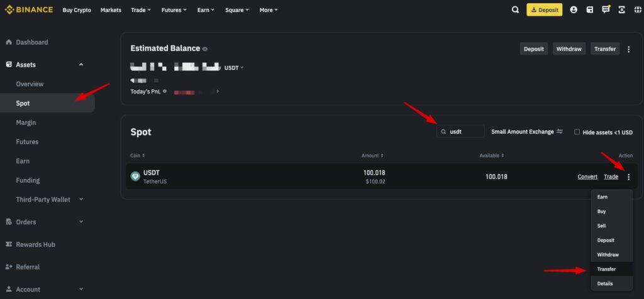Click the Referral person-plus icon
This screenshot has height=299, width=644.
(9, 267)
